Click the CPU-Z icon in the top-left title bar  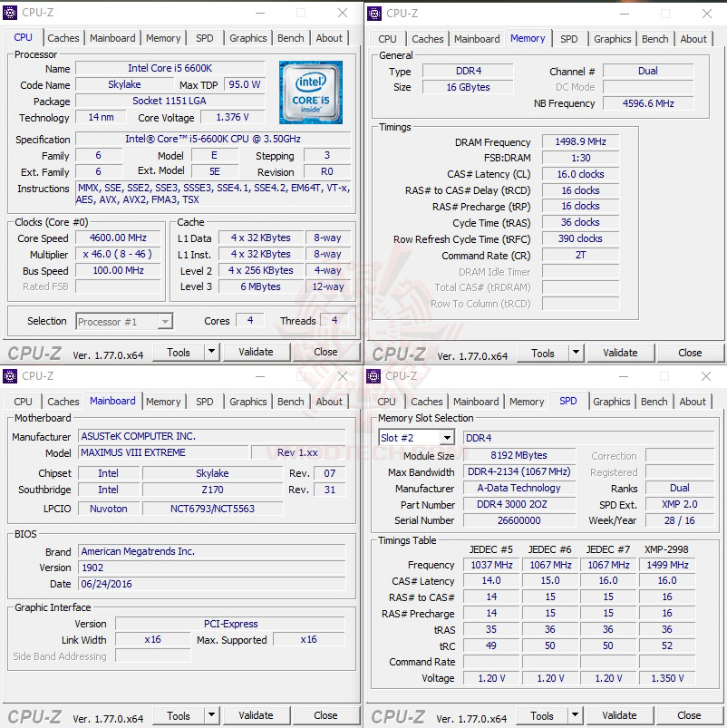tap(11, 13)
